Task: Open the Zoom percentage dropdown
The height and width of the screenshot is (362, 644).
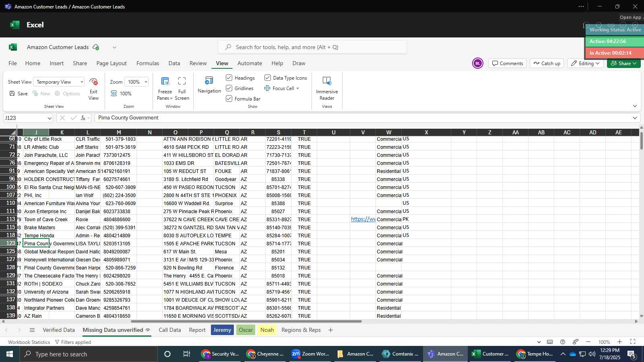Action: pos(136,82)
